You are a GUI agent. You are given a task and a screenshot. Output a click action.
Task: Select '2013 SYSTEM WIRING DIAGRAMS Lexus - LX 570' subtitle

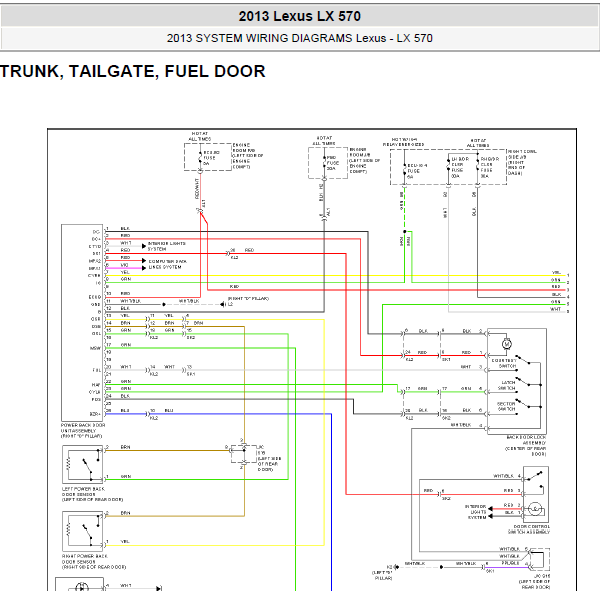click(300, 38)
